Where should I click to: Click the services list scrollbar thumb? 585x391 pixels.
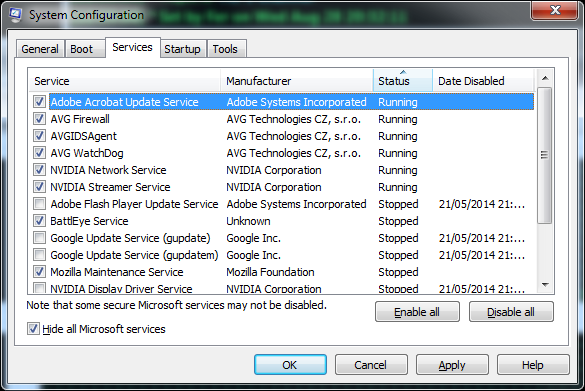pyautogui.click(x=545, y=155)
